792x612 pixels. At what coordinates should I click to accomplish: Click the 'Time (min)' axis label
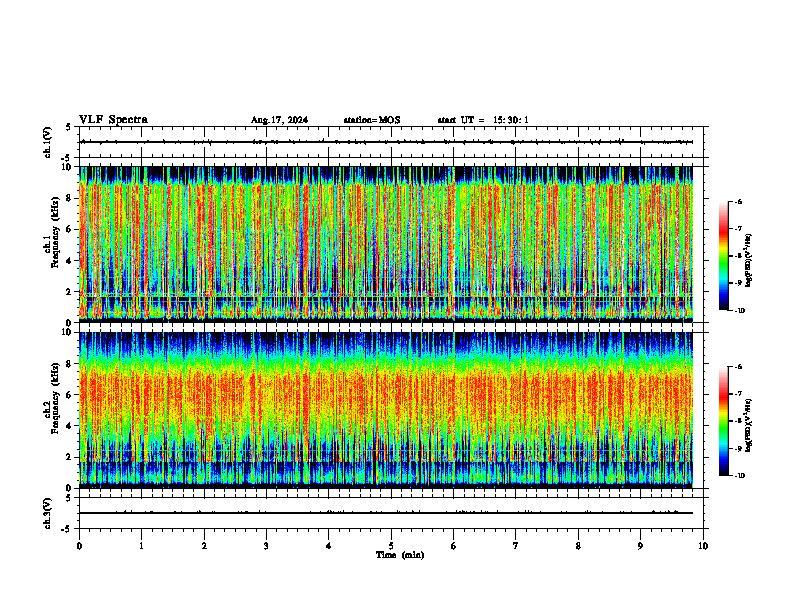[x=400, y=555]
